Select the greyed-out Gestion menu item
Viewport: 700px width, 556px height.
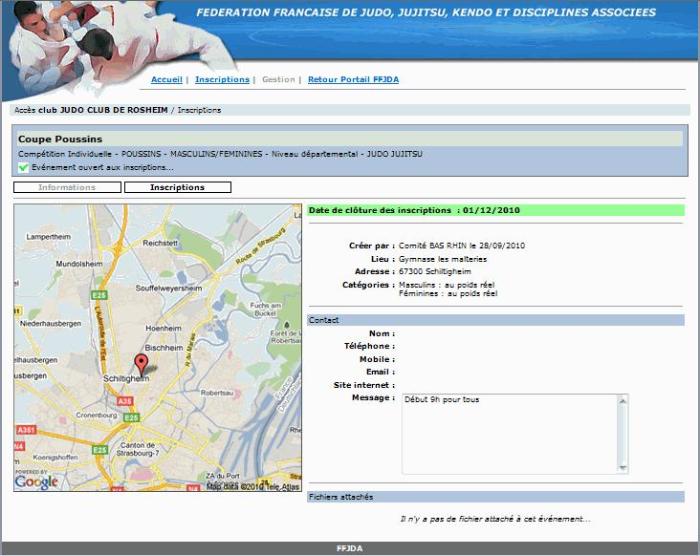point(278,79)
